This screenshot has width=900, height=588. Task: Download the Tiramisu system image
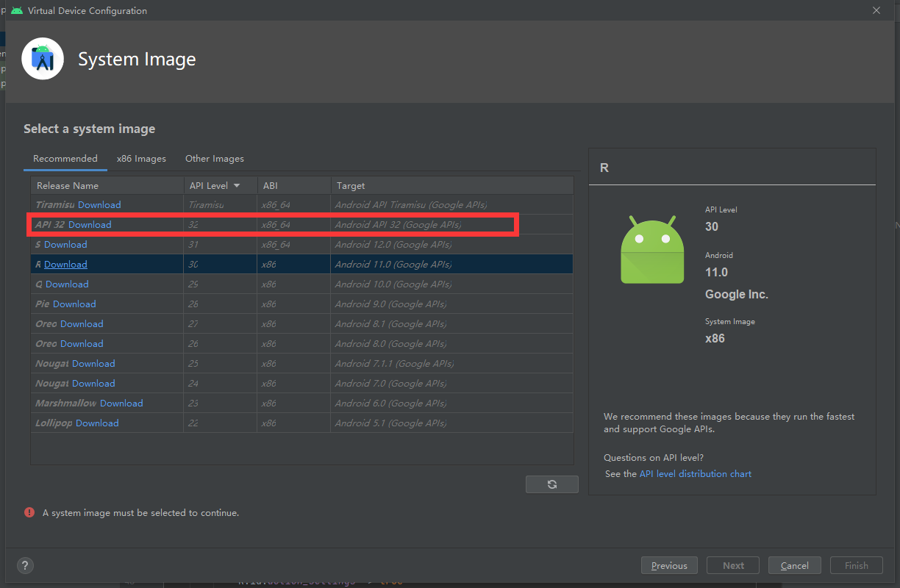99,205
